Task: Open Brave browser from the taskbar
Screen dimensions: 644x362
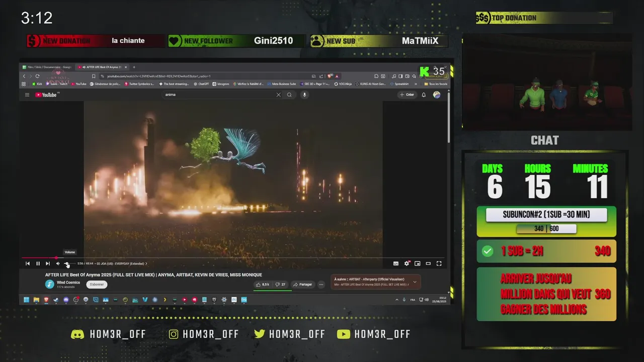Action: coord(46,300)
